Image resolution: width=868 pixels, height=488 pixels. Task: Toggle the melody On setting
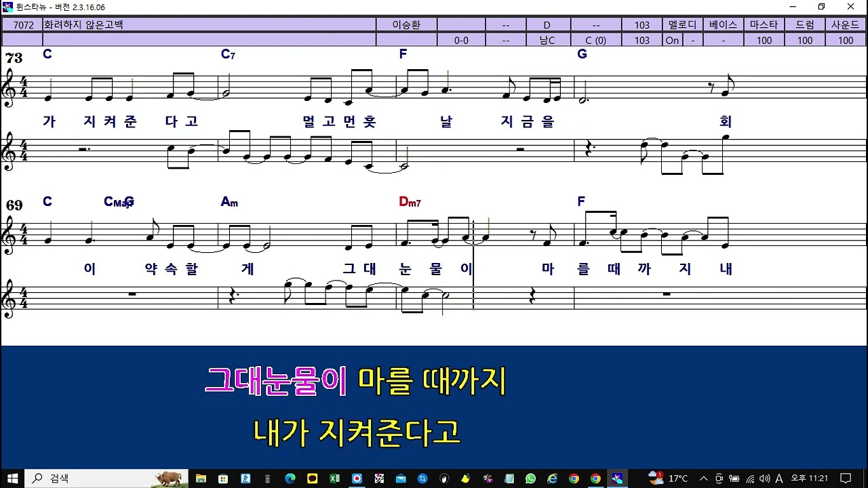pyautogui.click(x=672, y=40)
